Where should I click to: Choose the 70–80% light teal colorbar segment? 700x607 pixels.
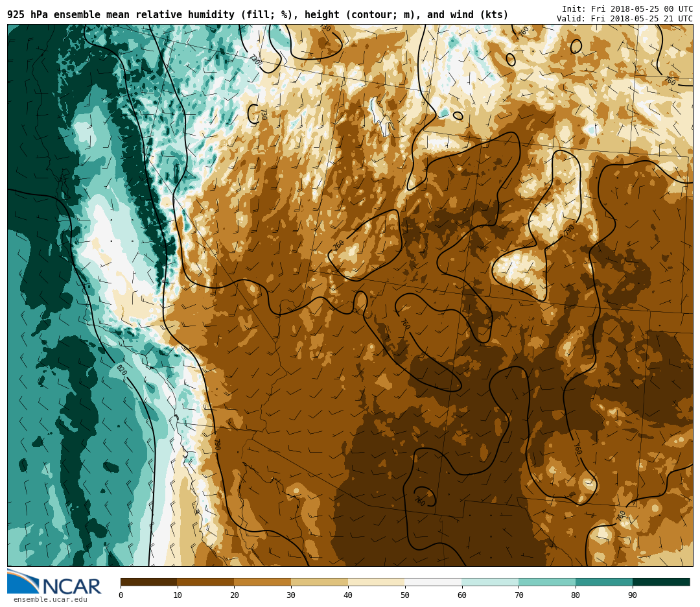547,582
